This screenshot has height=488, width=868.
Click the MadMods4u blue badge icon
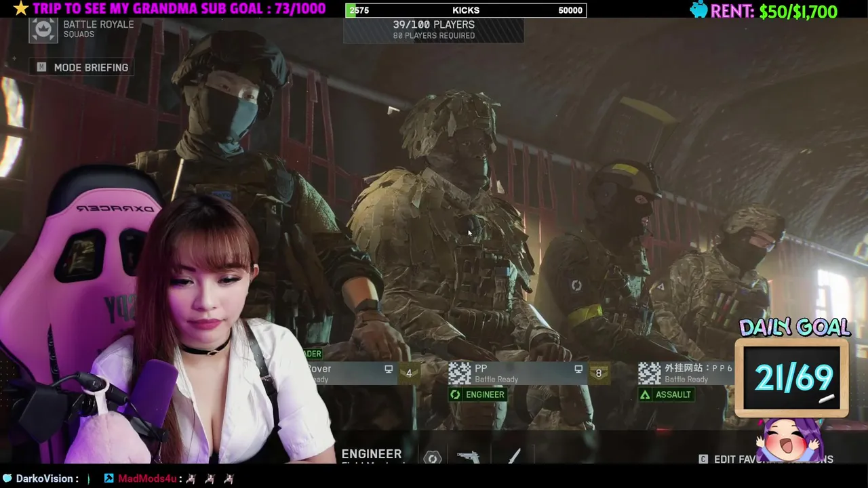coord(108,479)
